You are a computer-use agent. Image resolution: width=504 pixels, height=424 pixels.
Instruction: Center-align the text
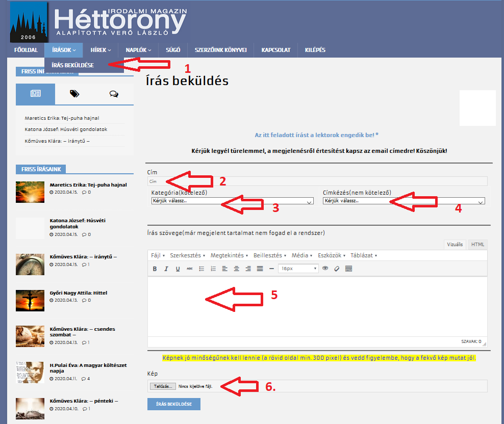[x=237, y=269]
